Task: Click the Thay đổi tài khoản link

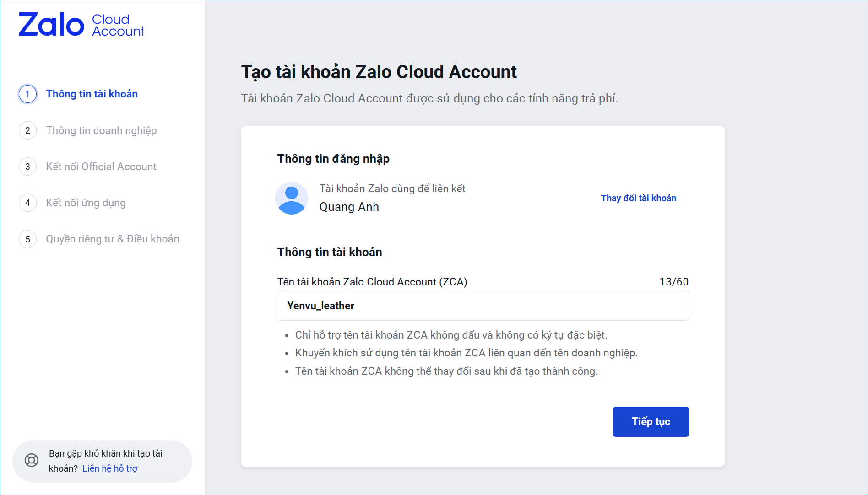Action: [x=638, y=198]
